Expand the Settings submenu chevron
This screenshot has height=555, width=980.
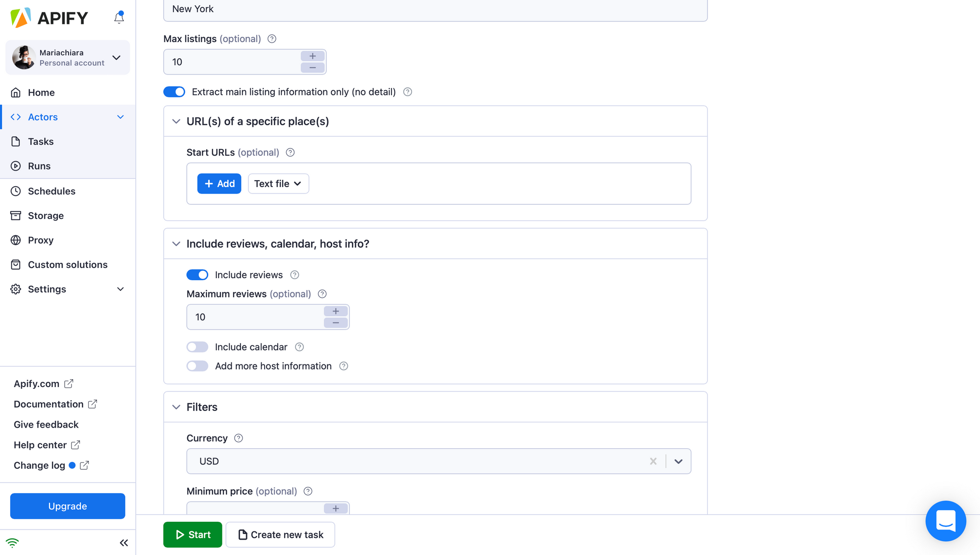pyautogui.click(x=121, y=289)
